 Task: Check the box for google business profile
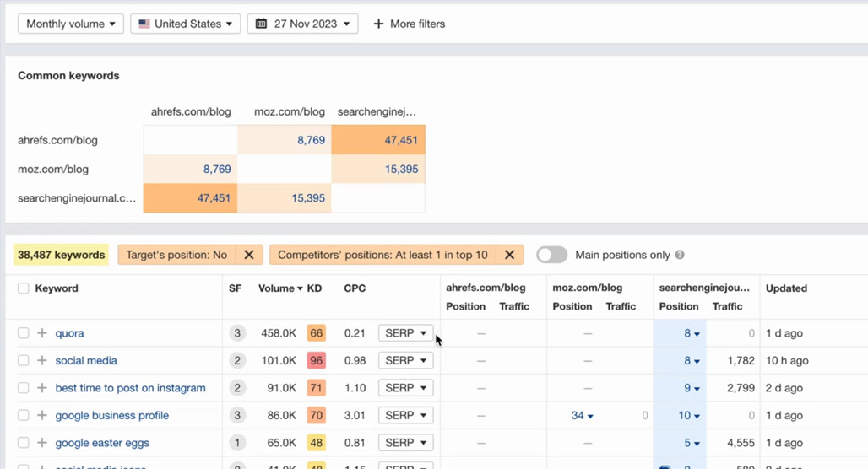click(24, 415)
